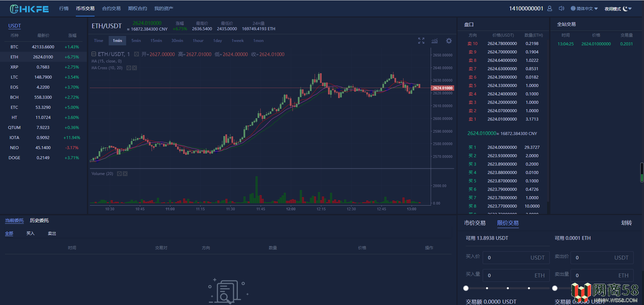Switch to 市价交易 market order

(x=475, y=223)
